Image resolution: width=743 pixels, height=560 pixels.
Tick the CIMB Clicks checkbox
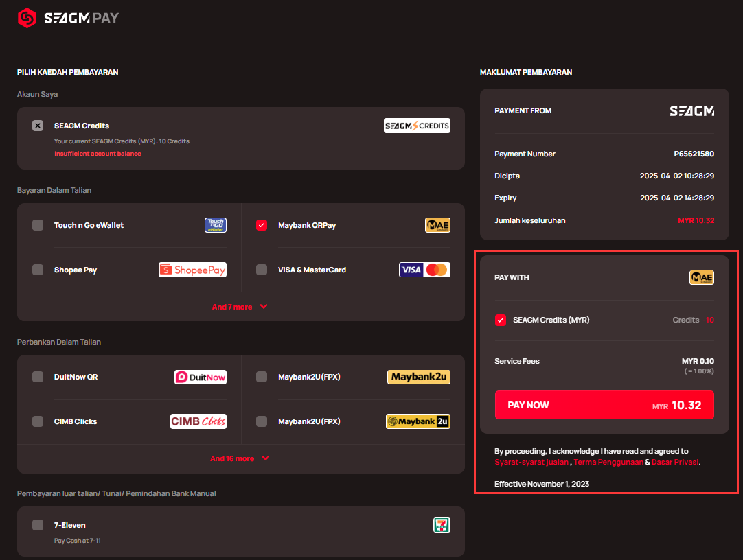click(38, 421)
